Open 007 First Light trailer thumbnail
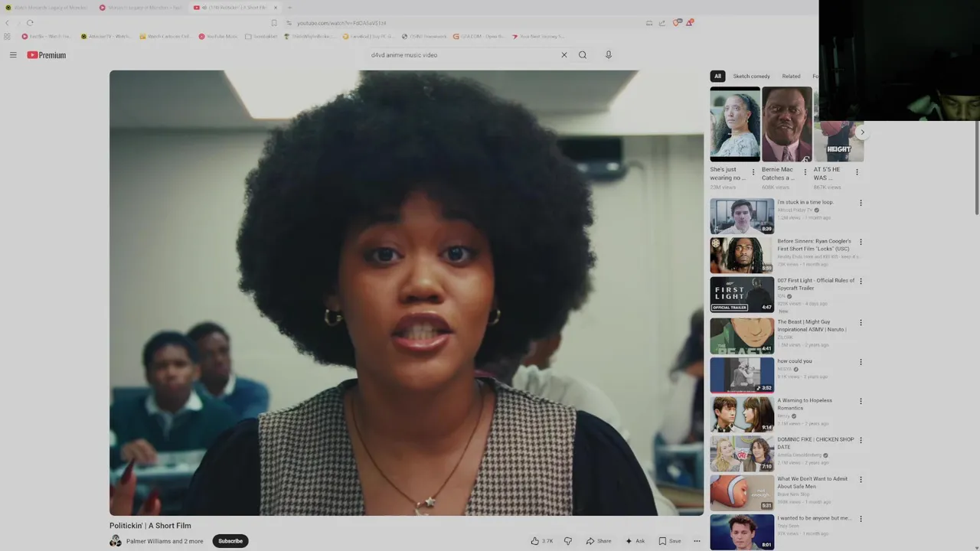This screenshot has width=980, height=551. tap(742, 295)
